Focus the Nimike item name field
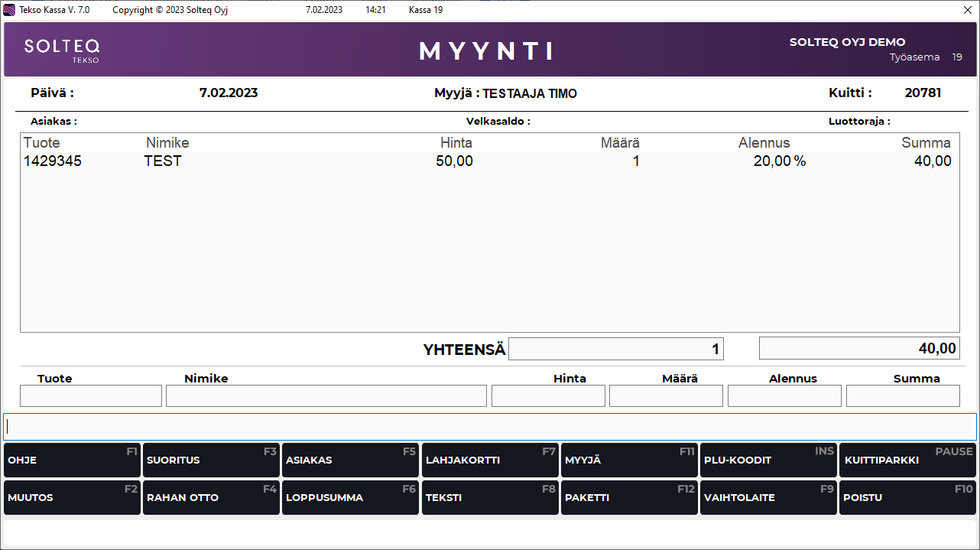This screenshot has height=550, width=980. tap(326, 395)
